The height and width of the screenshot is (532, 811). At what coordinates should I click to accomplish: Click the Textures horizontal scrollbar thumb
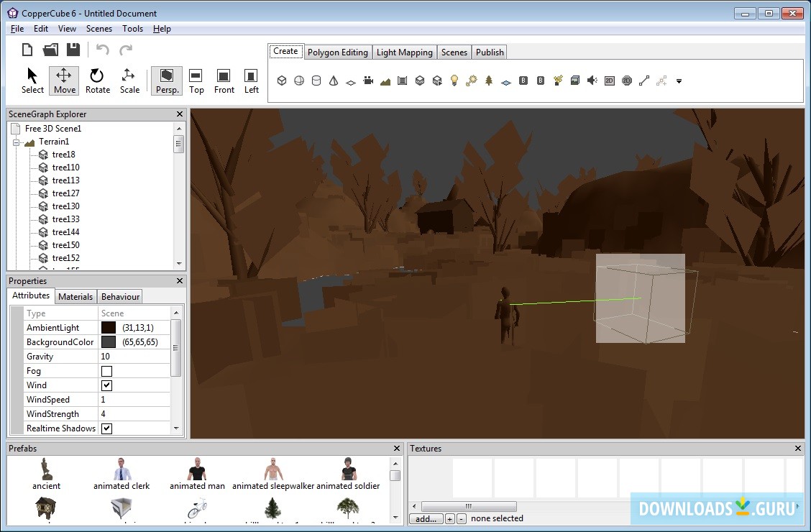pos(469,506)
